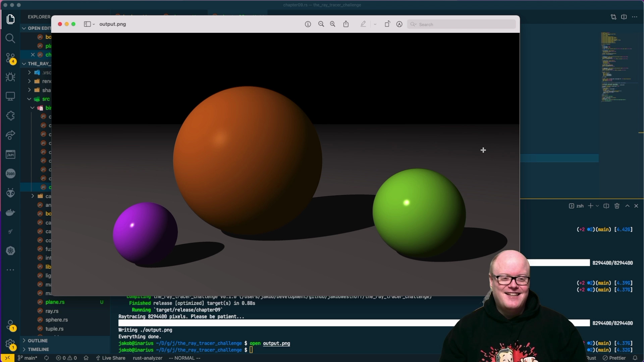The image size is (644, 362).
Task: Click the Search field in Preview
Action: 462,24
